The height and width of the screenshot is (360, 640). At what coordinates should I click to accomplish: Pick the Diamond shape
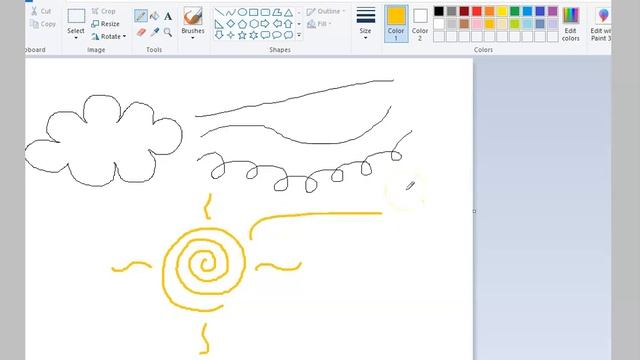point(231,24)
